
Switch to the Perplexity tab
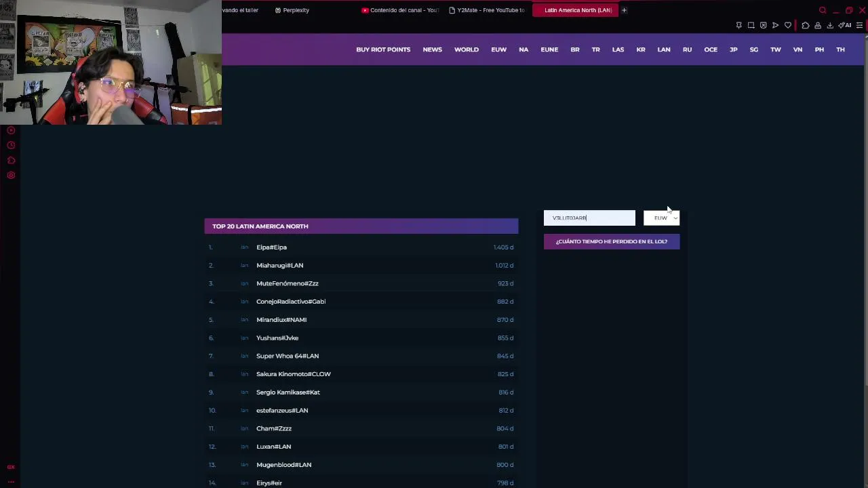[292, 10]
